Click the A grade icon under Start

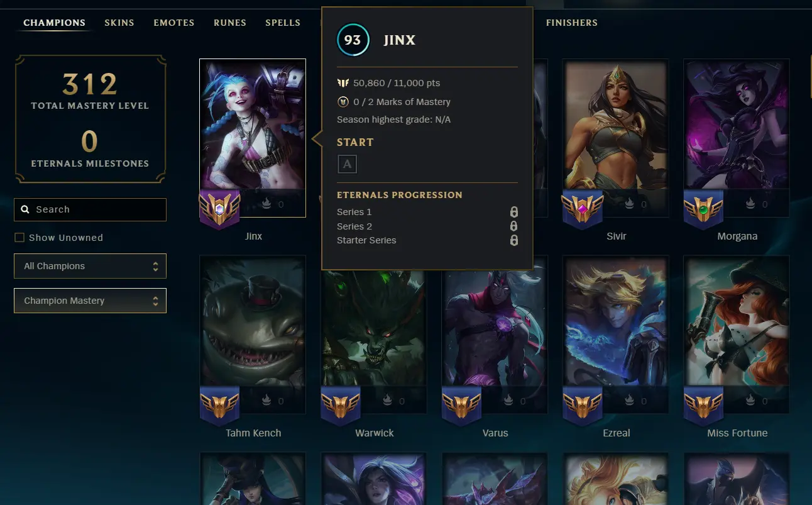(x=347, y=165)
